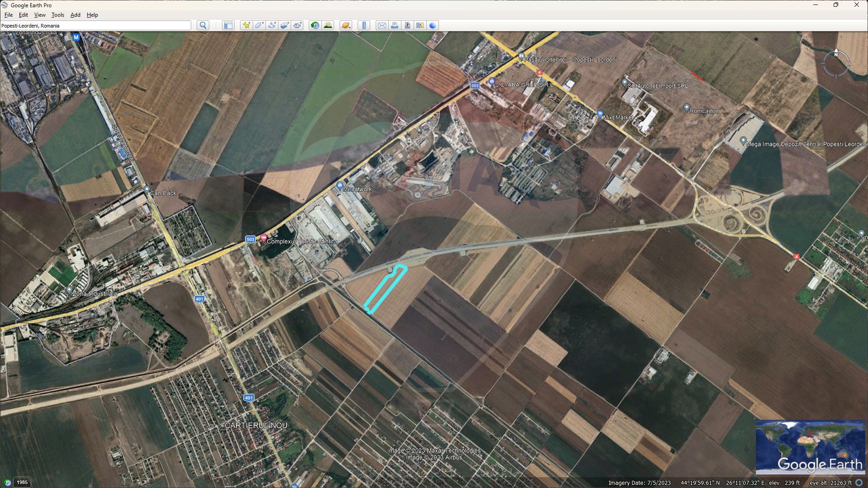Open the Add menu

(x=75, y=15)
